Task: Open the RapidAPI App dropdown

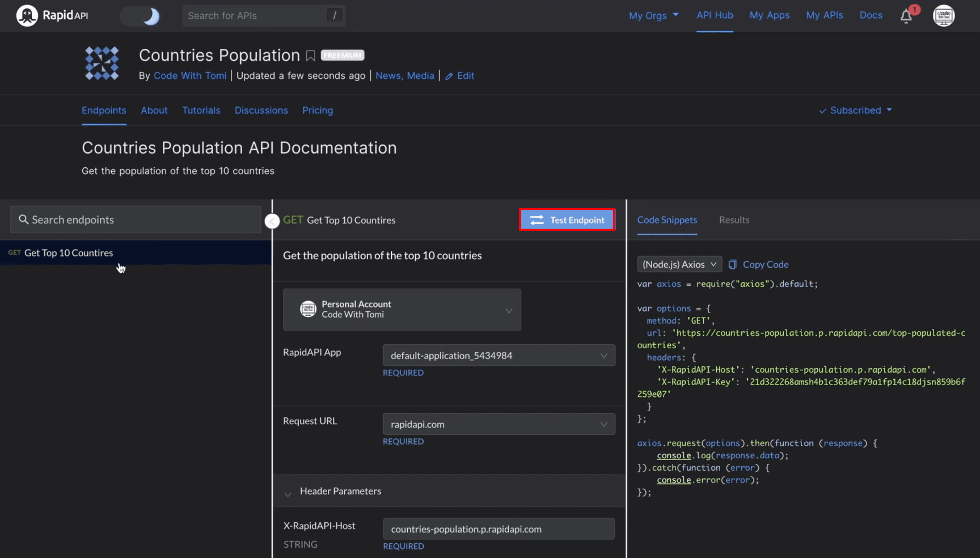Action: click(x=499, y=355)
